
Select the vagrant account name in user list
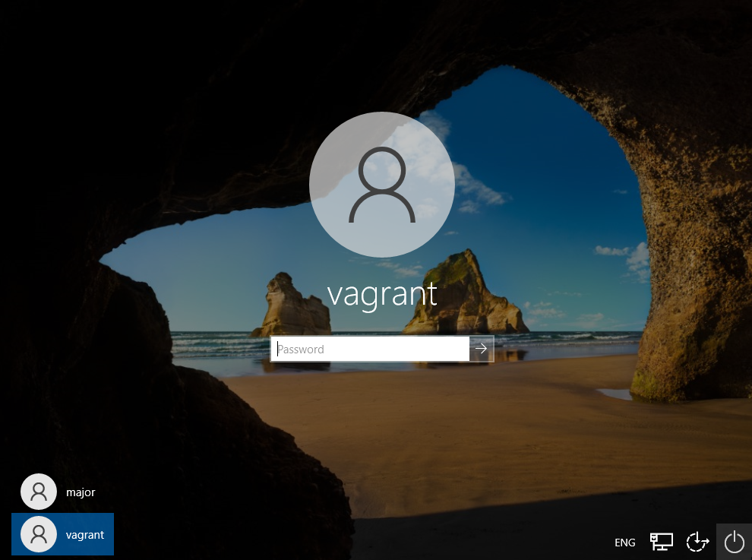pos(85,535)
